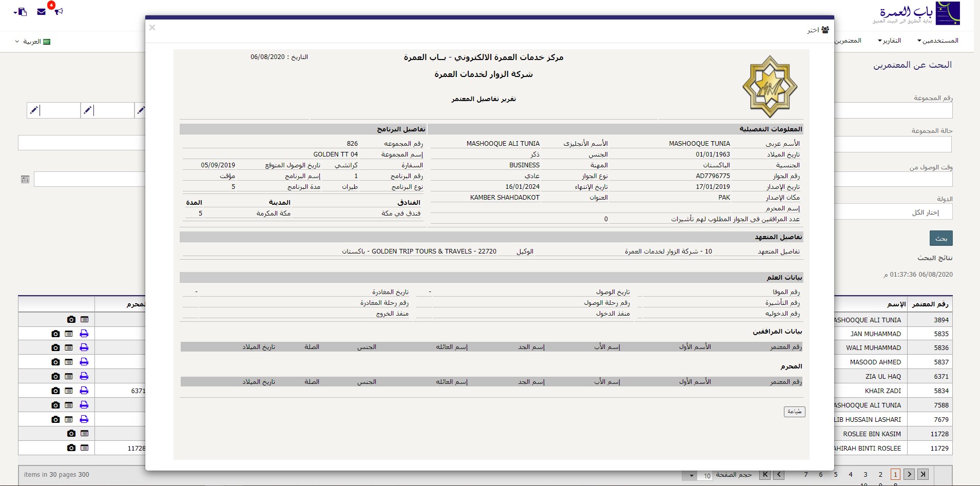This screenshot has height=486, width=980.
Task: Click camera icon in row 3894
Action: 71,320
